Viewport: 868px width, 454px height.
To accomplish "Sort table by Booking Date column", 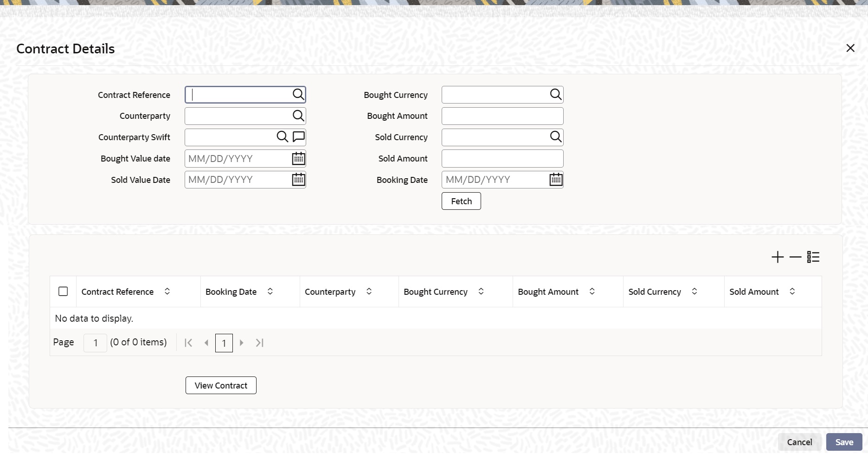I will [270, 292].
